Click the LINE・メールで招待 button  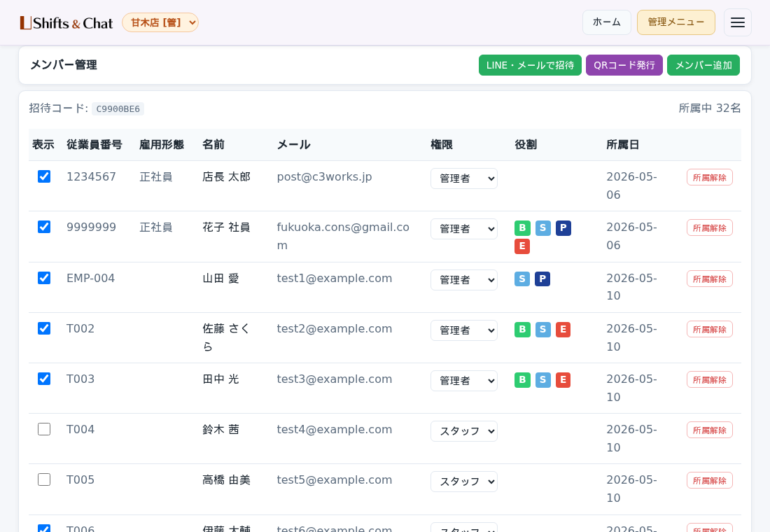530,65
